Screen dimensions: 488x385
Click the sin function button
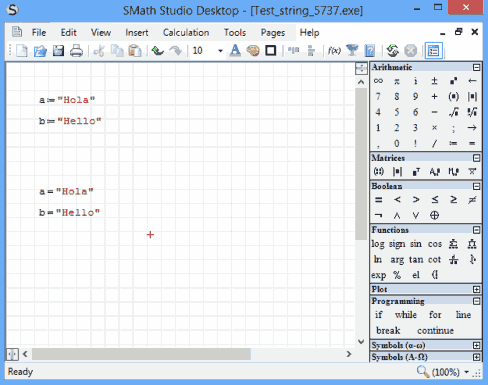point(416,244)
